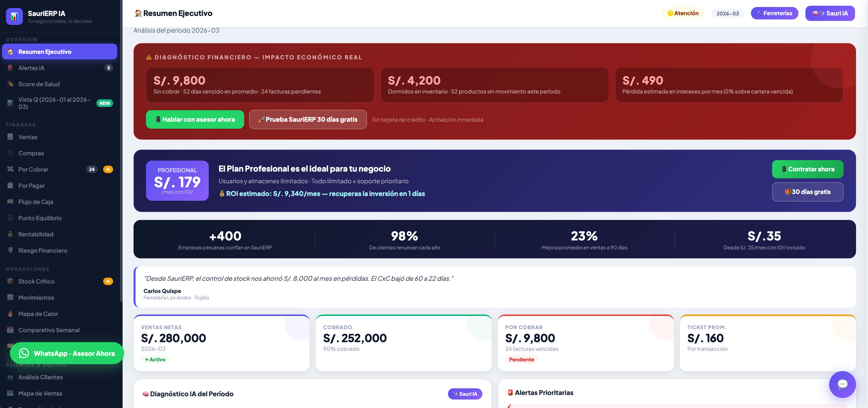
Task: Open Comparativo Semanal
Action: (60, 330)
